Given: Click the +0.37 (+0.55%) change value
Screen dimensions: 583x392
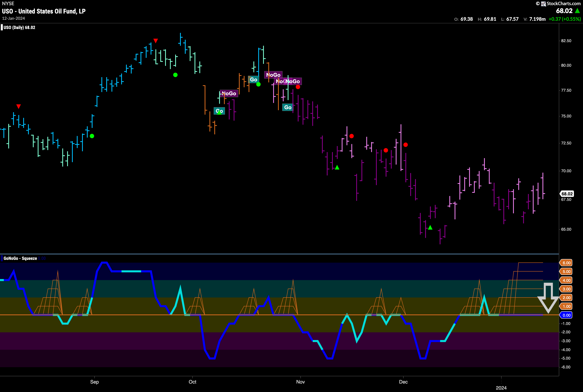Looking at the screenshot, I should [x=565, y=19].
